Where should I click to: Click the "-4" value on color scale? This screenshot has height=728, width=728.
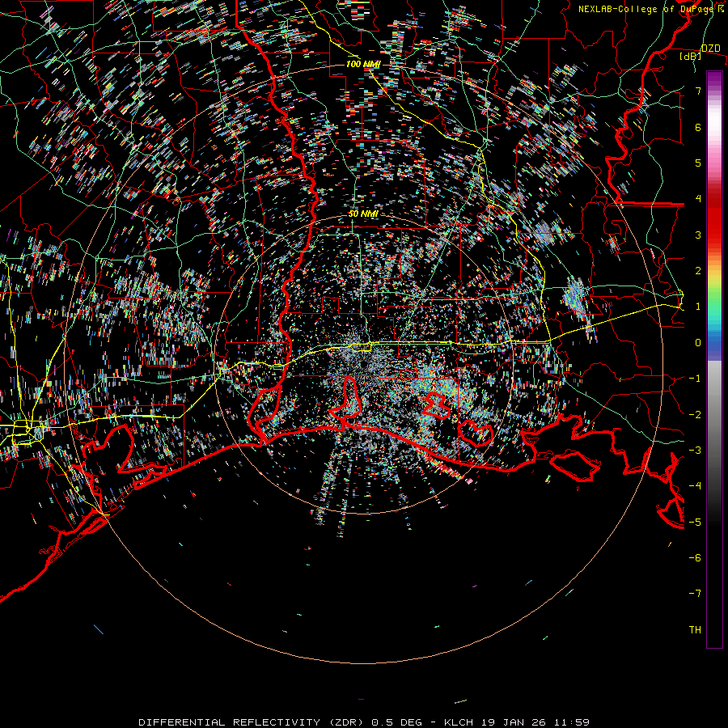[695, 486]
